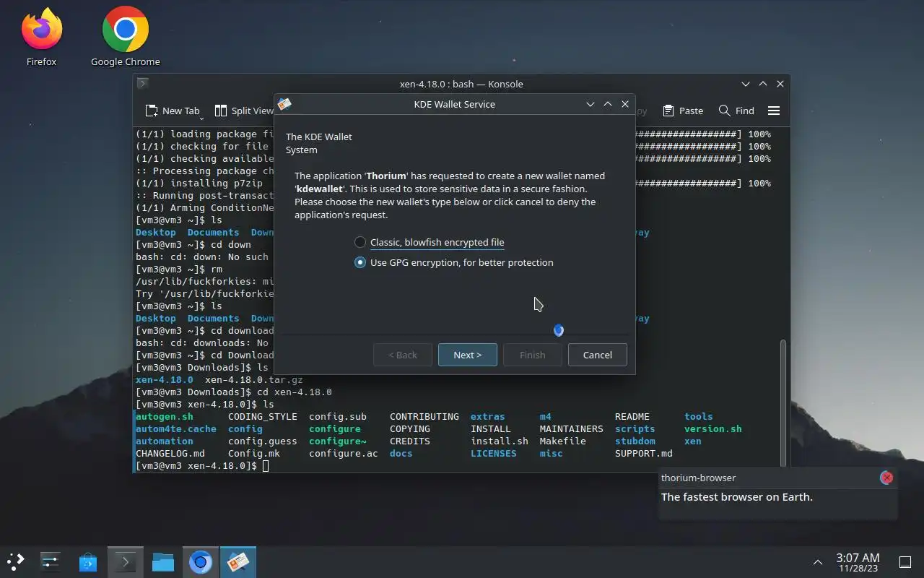Expand the New Tab dropdown arrow in Konsole
This screenshot has width=924, height=578.
[x=201, y=118]
